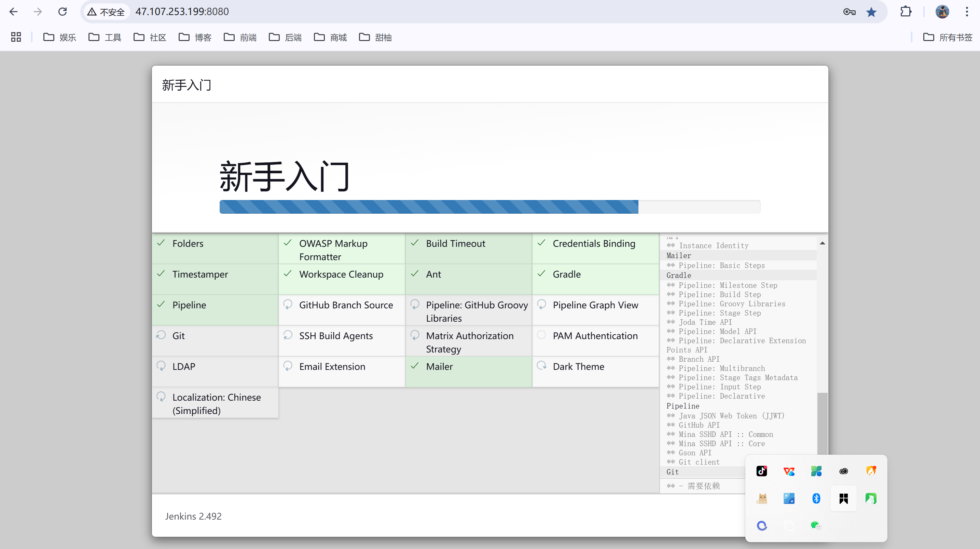Open the 所有书签 all bookmarks folder
The width and height of the screenshot is (980, 549).
(x=948, y=37)
